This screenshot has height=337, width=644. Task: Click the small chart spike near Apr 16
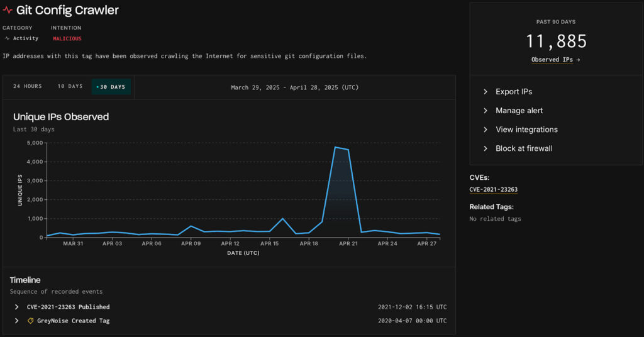(x=282, y=219)
